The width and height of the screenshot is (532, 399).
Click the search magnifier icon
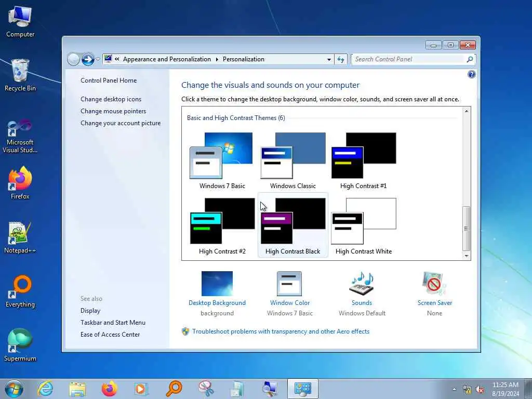pyautogui.click(x=470, y=59)
